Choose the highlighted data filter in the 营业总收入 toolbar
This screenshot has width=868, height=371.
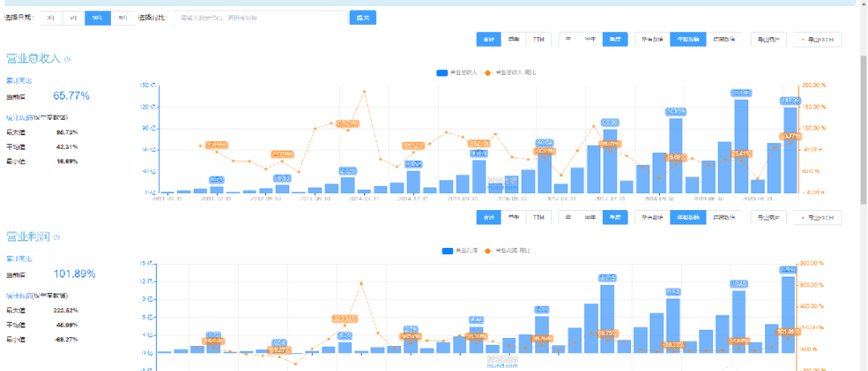pos(688,39)
